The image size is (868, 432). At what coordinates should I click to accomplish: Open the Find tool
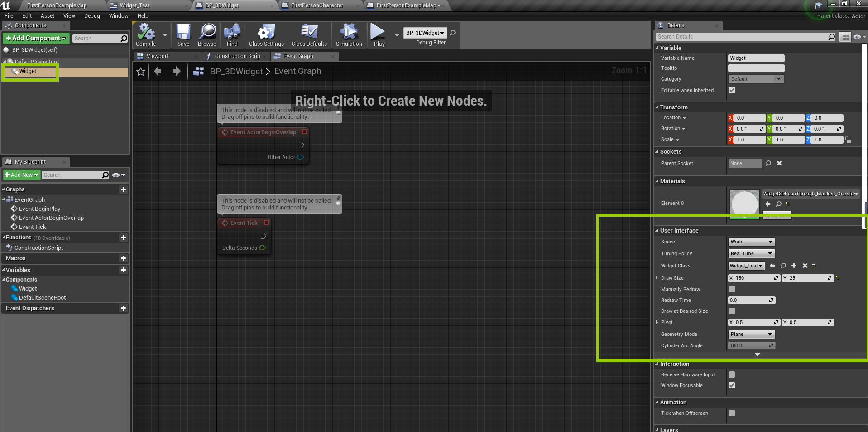click(x=232, y=34)
